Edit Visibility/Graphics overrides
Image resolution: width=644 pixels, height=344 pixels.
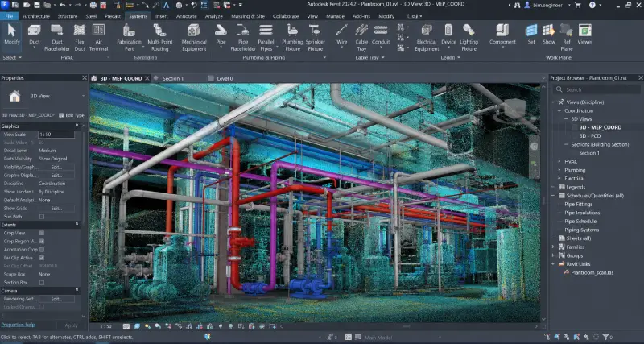(x=56, y=168)
